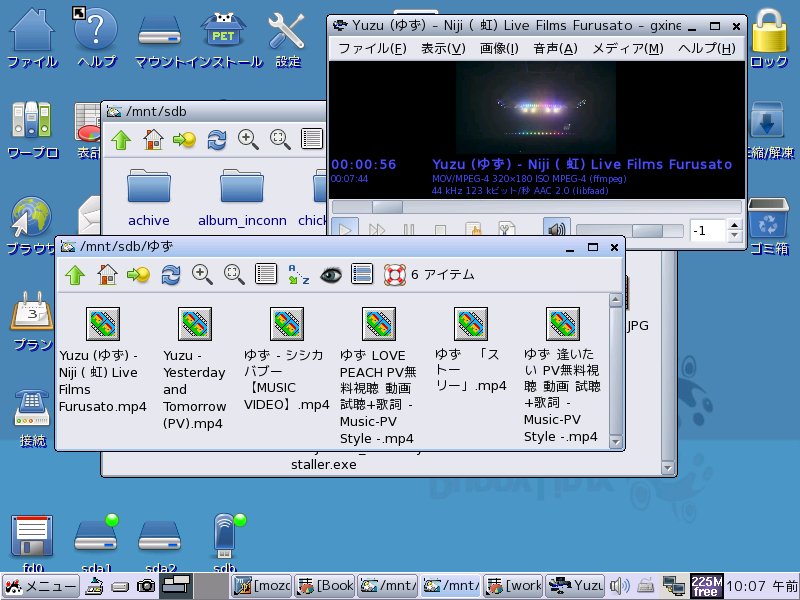800x600 pixels.
Task: Click the list view icon beside the eye
Action: 362,274
